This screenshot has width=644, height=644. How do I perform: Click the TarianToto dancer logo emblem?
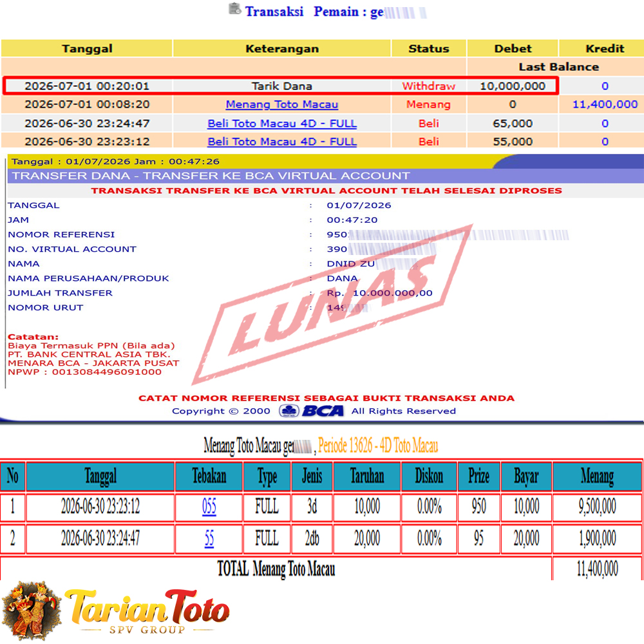pos(31,611)
